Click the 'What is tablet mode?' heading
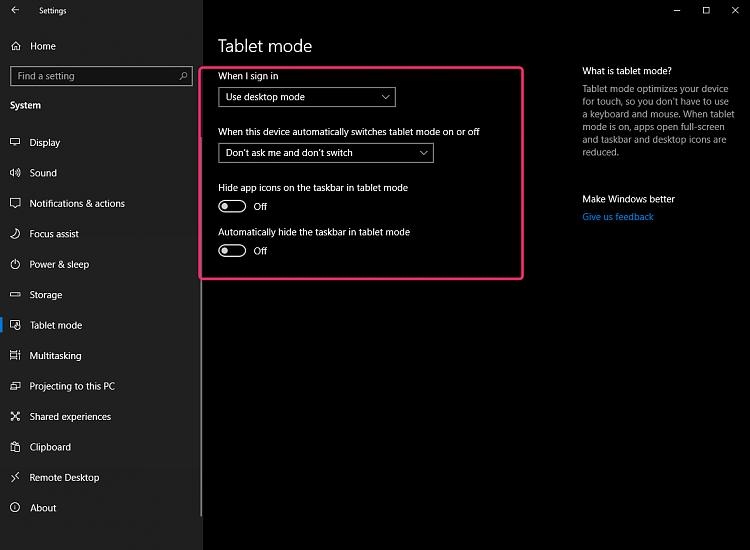 click(627, 71)
